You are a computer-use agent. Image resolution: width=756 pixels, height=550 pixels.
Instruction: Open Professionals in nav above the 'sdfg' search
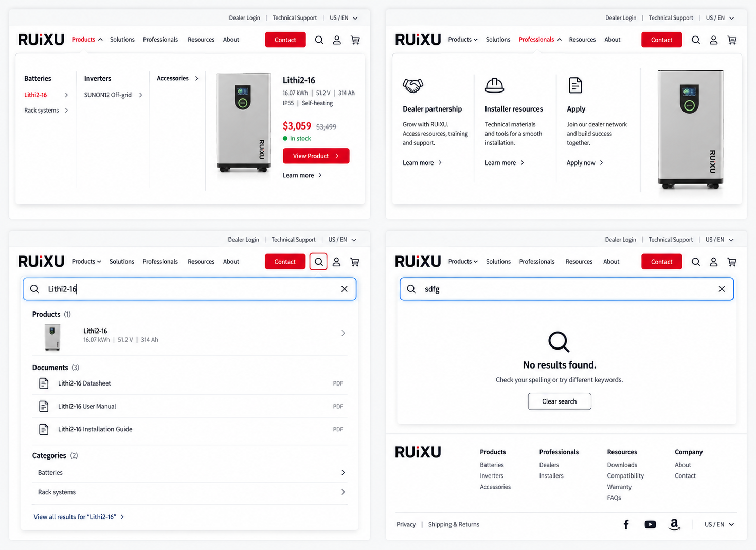537,262
